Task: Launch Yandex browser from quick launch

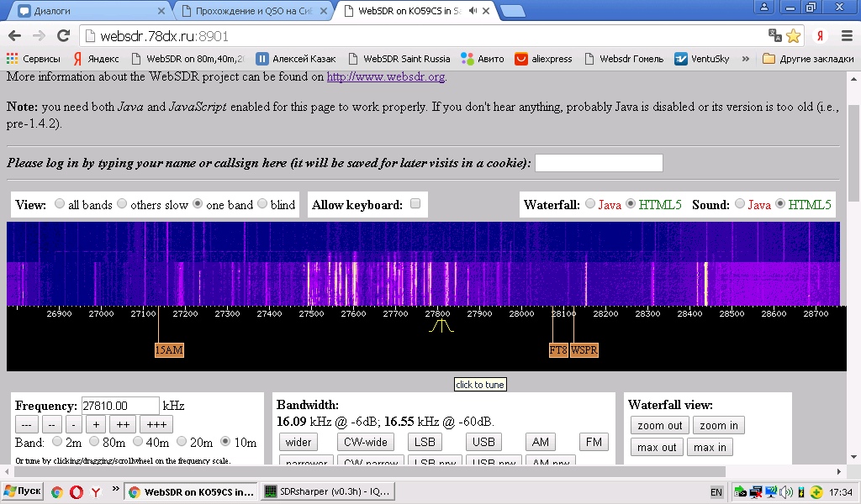Action: tap(96, 492)
